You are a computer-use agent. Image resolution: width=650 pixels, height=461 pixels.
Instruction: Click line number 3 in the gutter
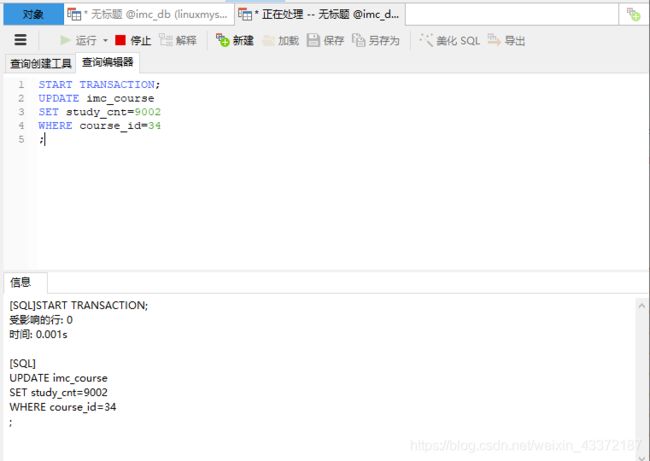[x=21, y=112]
